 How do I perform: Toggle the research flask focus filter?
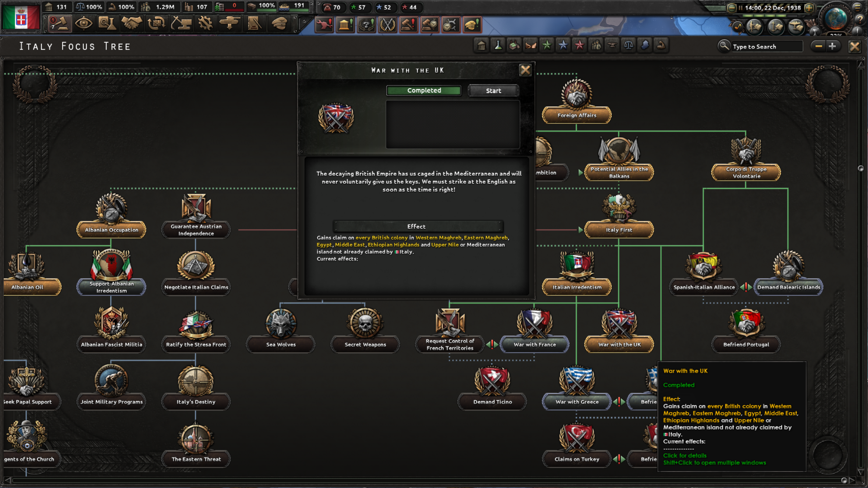498,45
